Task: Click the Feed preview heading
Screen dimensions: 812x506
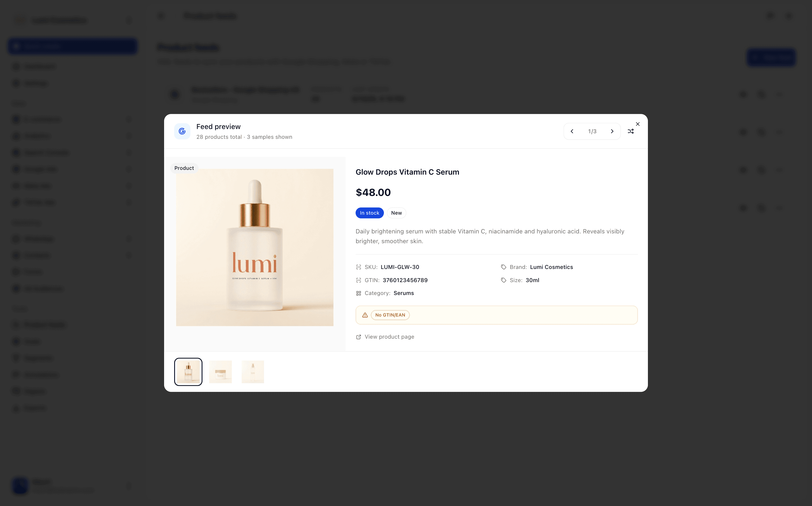Action: tap(218, 127)
